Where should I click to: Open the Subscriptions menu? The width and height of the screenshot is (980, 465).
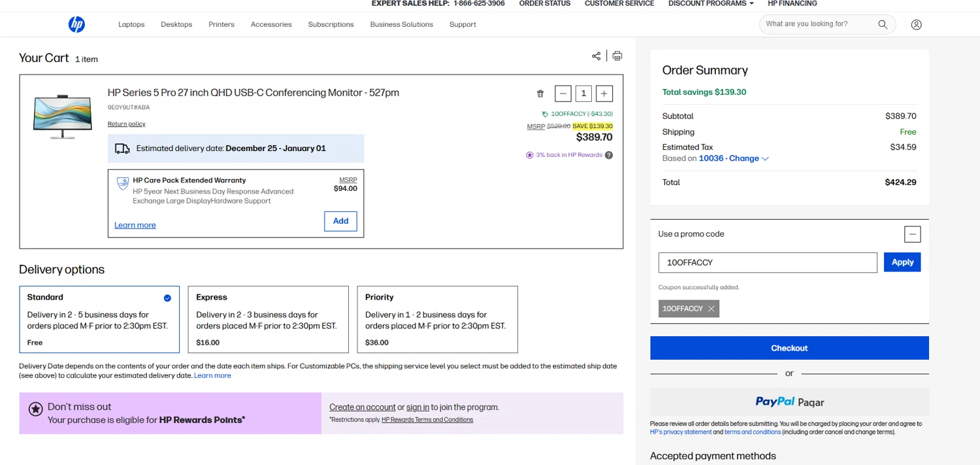pos(331,24)
